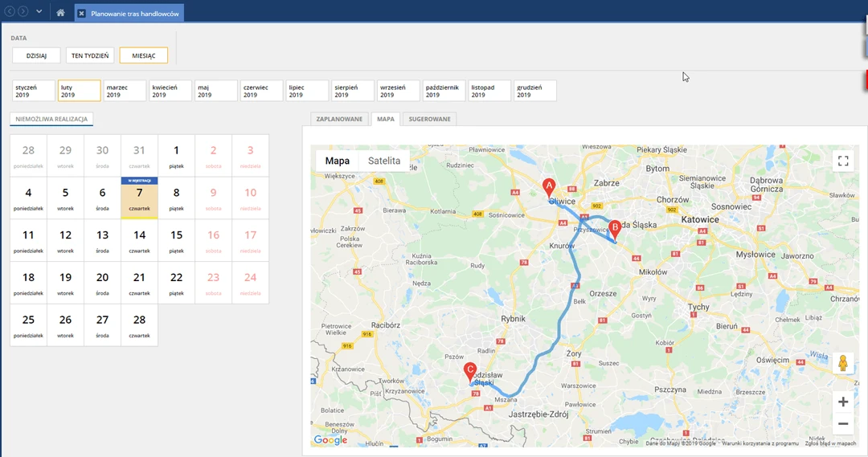868x457 pixels.
Task: Select calendar day 24 niedziela
Action: pyautogui.click(x=250, y=283)
